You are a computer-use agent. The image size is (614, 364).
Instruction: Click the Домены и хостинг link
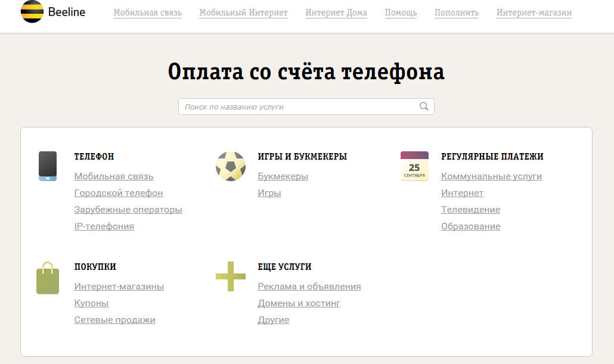click(299, 303)
